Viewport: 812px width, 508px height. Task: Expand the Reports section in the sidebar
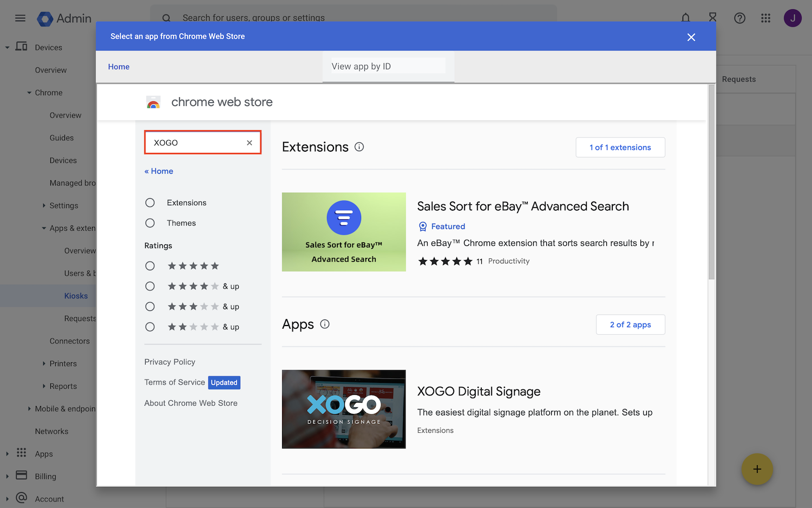tap(44, 386)
